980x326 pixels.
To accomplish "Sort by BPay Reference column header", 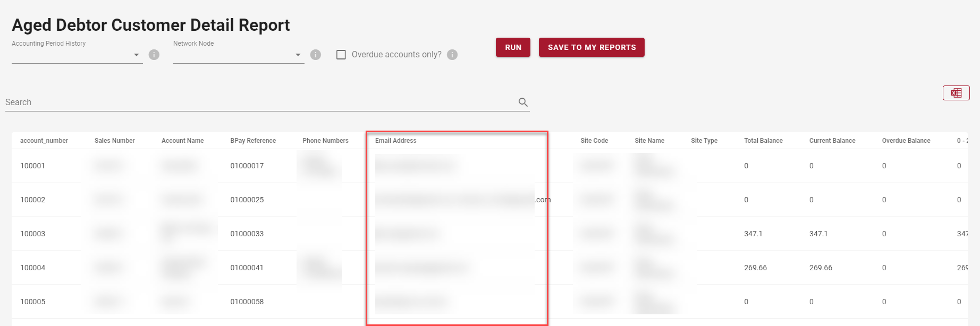I will [253, 141].
